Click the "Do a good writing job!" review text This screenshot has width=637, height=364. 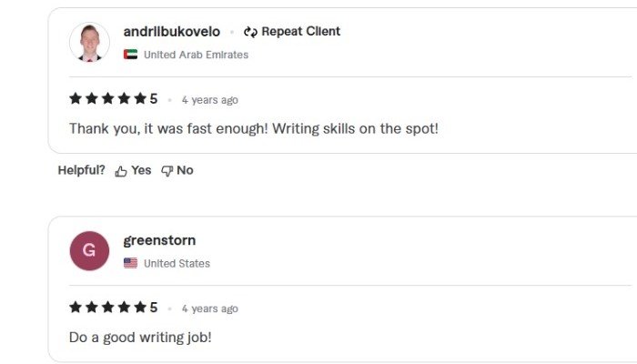point(140,337)
